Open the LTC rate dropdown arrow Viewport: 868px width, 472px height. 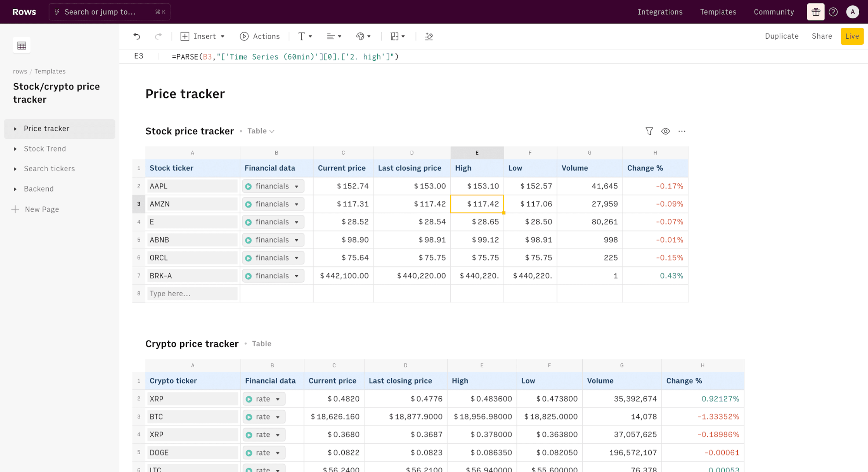tap(278, 470)
